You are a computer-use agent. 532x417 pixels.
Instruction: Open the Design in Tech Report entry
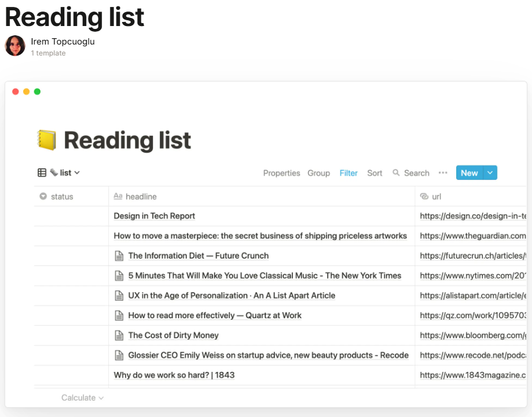coord(155,216)
